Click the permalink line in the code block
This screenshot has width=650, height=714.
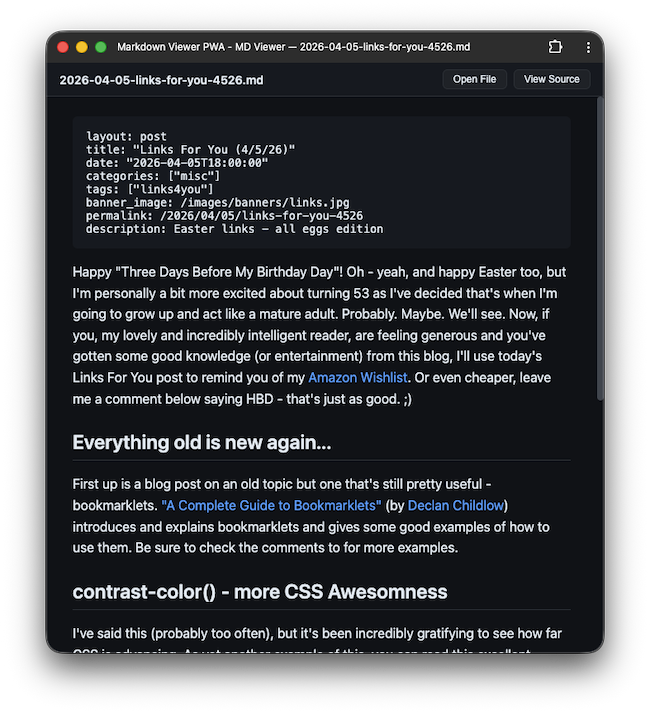[x=224, y=215]
